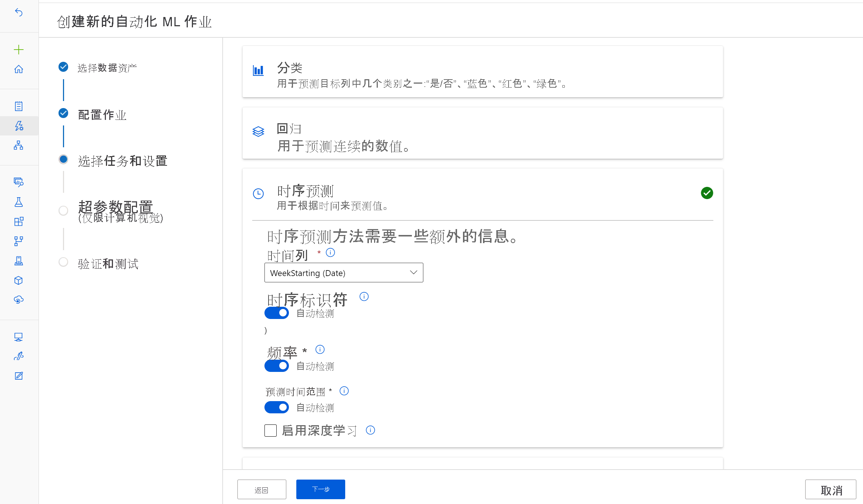Toggle frequency auto-detect switch
The width and height of the screenshot is (863, 504).
(277, 366)
